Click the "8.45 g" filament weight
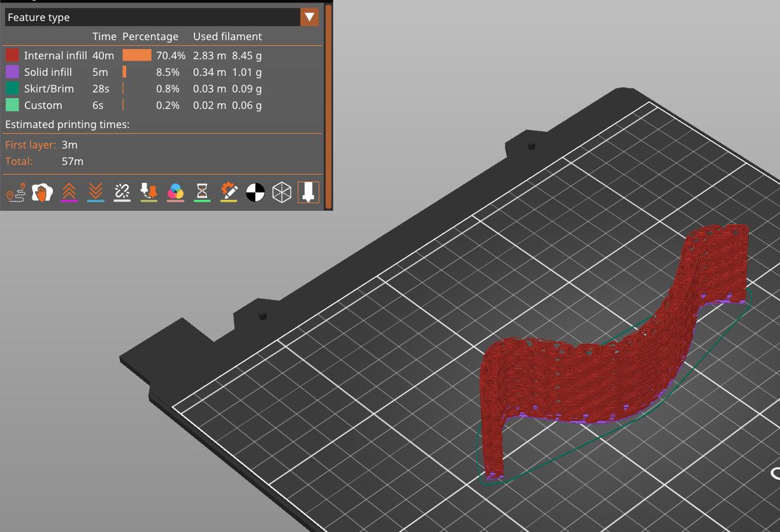 pos(247,55)
